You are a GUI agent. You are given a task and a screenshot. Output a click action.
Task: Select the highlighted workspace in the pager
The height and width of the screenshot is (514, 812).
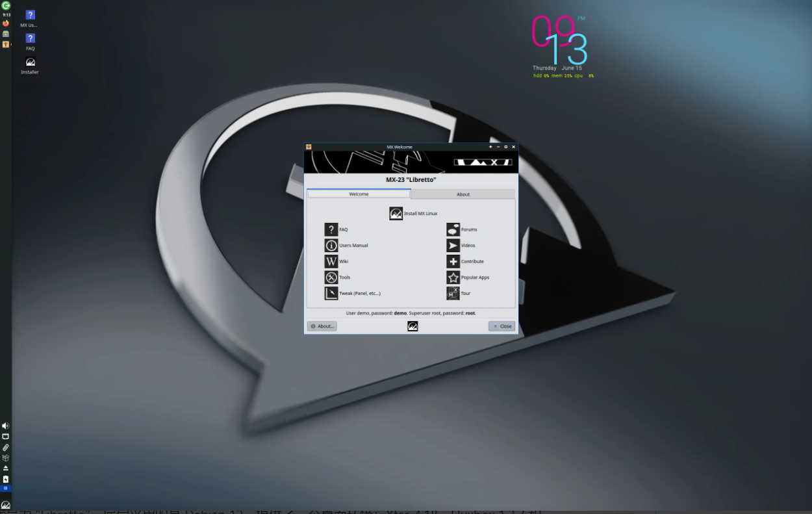pyautogui.click(x=6, y=488)
